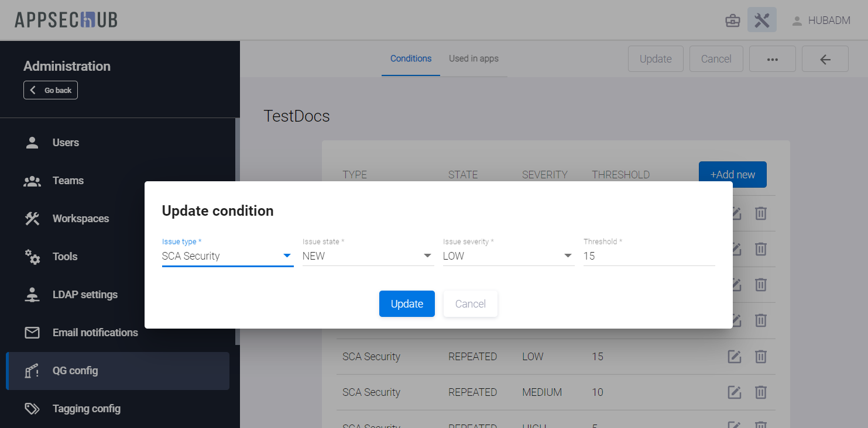The image size is (868, 428).
Task: Switch to the Used in apps tab
Action: (474, 58)
